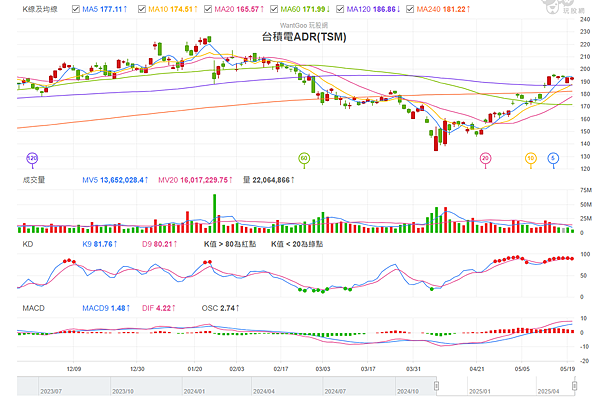The height and width of the screenshot is (402, 600).
Task: Click the 04/21 date axis label
Action: click(476, 369)
